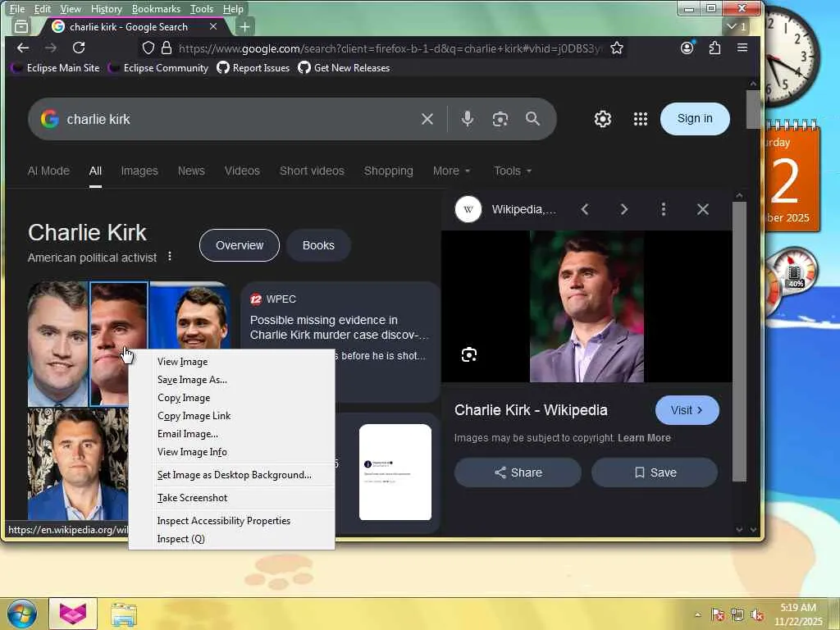Bookmark this page with the star icon
This screenshot has height=630, width=840.
pyautogui.click(x=617, y=48)
